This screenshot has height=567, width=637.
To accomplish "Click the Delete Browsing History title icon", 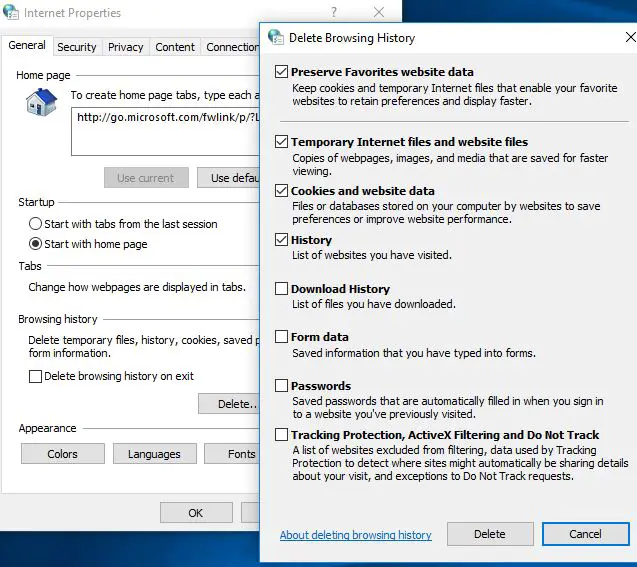I will tap(276, 38).
